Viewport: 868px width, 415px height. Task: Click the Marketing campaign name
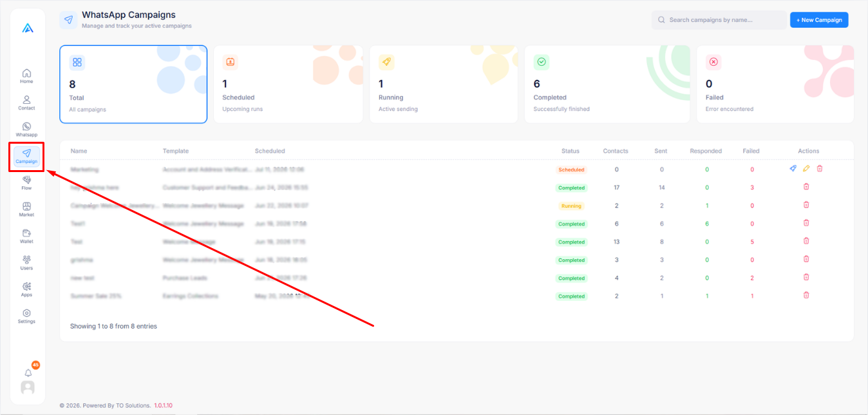click(84, 169)
